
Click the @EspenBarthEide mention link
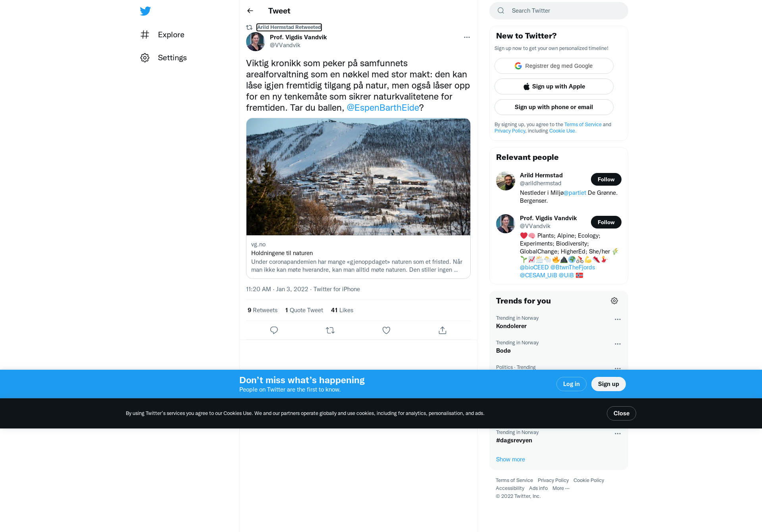(x=383, y=108)
